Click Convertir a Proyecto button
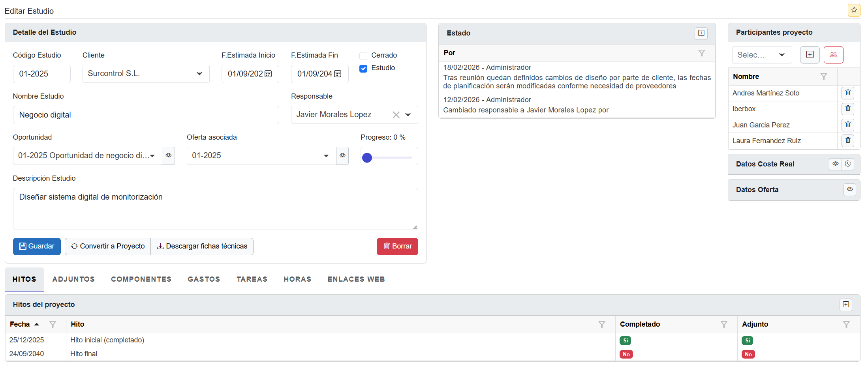This screenshot has height=370, width=868. tap(108, 247)
